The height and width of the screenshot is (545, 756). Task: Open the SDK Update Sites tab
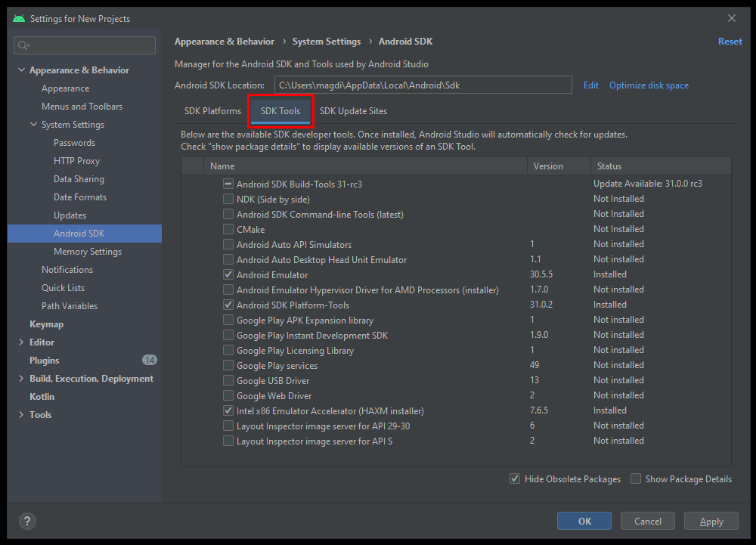coord(353,111)
